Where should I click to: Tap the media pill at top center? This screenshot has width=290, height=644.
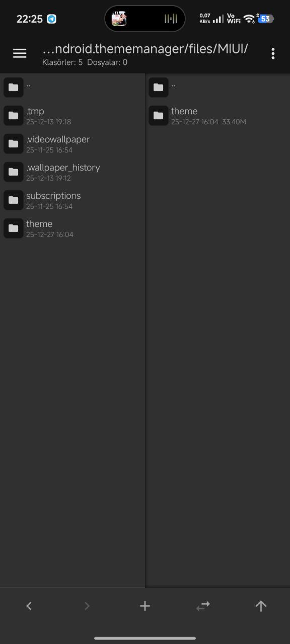[x=145, y=19]
